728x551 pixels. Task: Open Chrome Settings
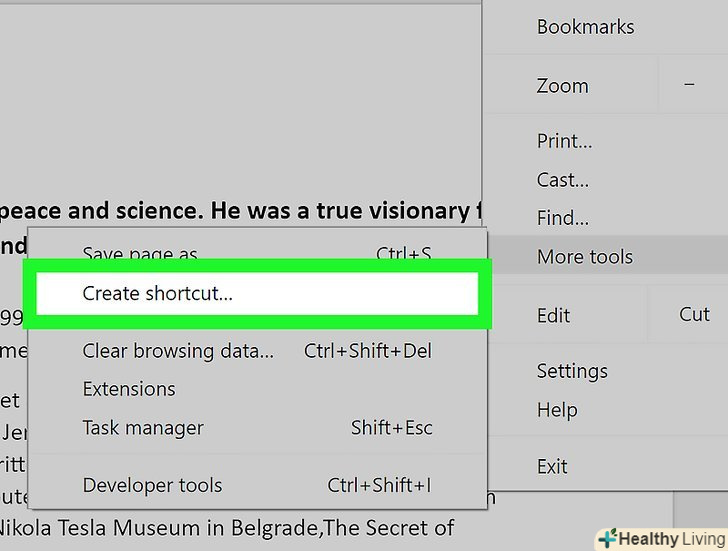click(571, 371)
